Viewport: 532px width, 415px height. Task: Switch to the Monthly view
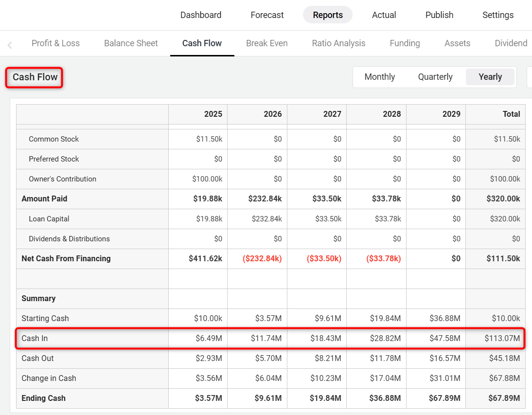pyautogui.click(x=380, y=77)
